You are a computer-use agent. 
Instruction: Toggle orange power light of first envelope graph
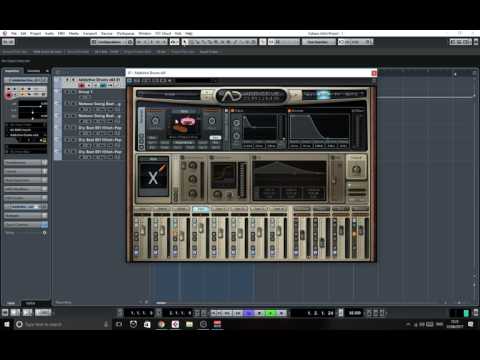tap(232, 110)
